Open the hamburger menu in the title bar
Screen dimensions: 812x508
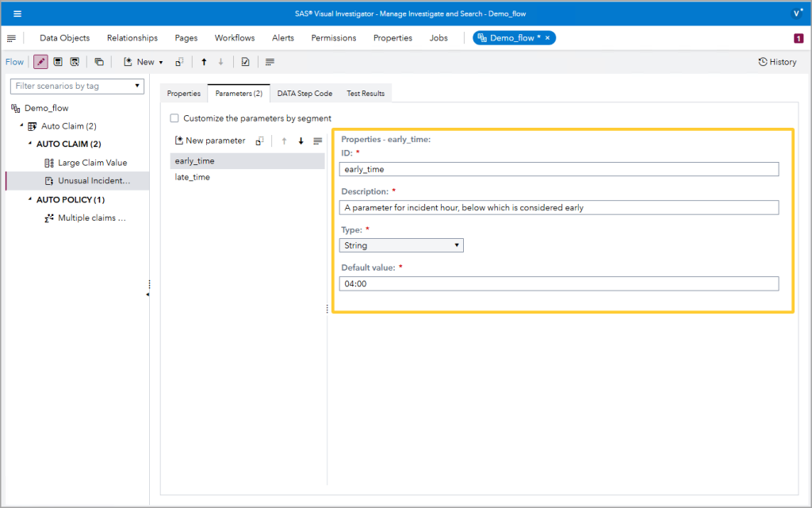coord(17,13)
